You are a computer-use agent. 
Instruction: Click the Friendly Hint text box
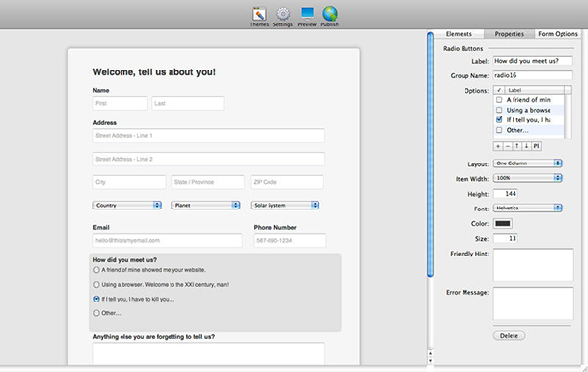pyautogui.click(x=533, y=264)
